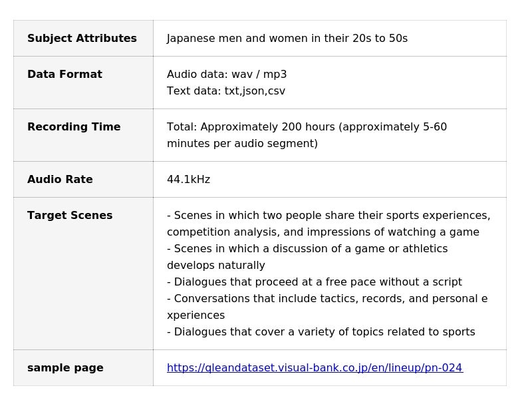This screenshot has height=406, width=532.
Task: Click the Target Scenes row label
Action: click(x=70, y=216)
